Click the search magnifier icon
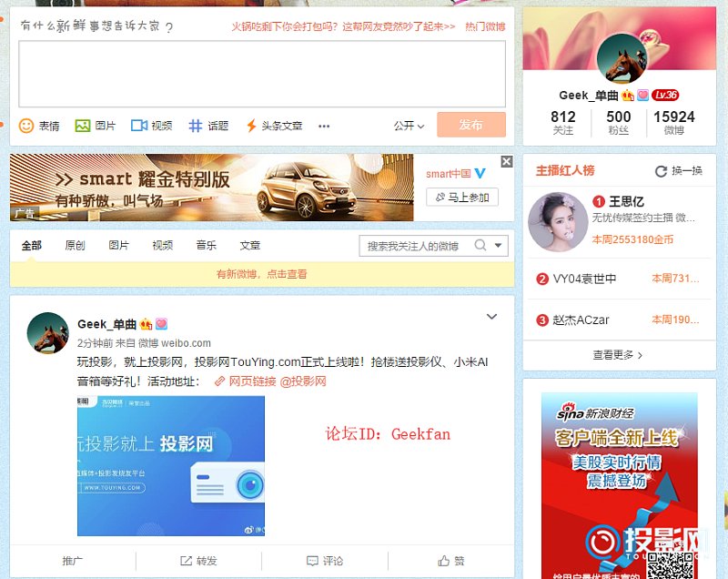This screenshot has width=728, height=579. (x=480, y=245)
